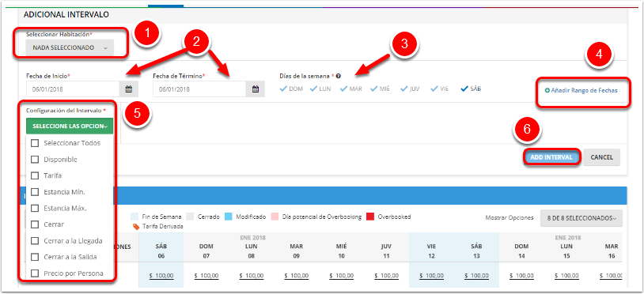Viewport: 644px width, 294px height.
Task: Check the Cerrar a la Llegada option
Action: 35,241
